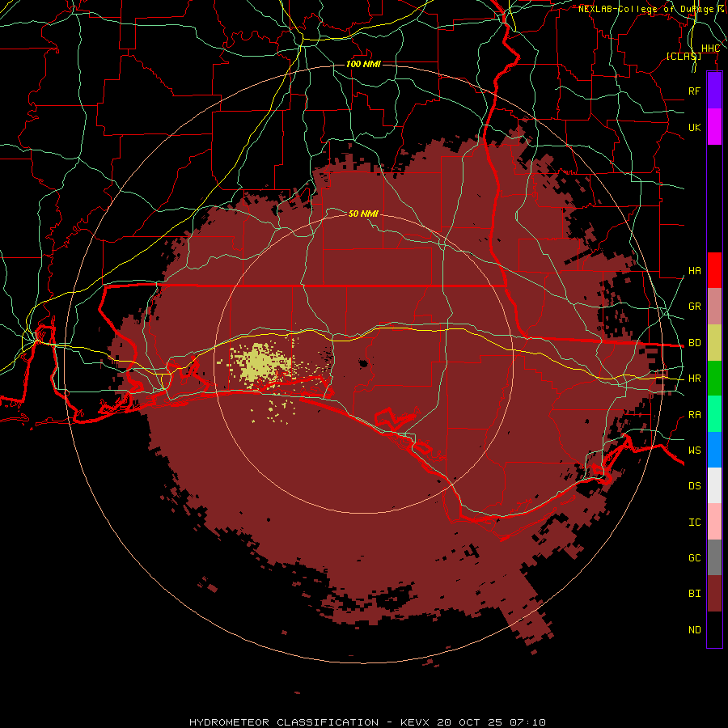Click the RF legend label
728x728 pixels.
click(x=694, y=91)
